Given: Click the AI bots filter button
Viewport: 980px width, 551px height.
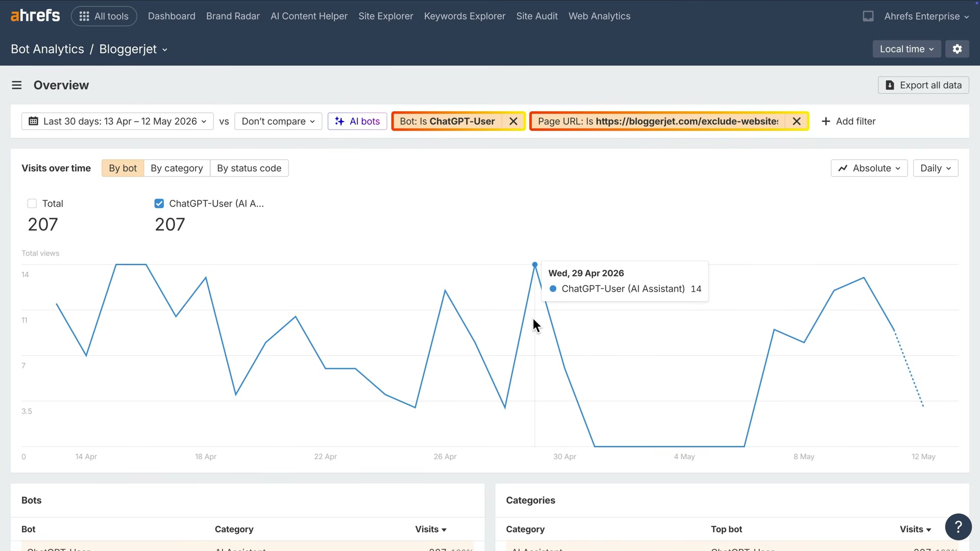Looking at the screenshot, I should coord(357,121).
